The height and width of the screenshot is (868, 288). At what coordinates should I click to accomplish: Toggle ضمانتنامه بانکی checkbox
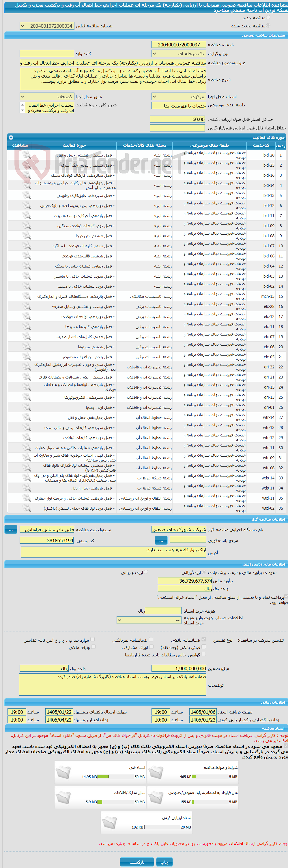[204, 640]
